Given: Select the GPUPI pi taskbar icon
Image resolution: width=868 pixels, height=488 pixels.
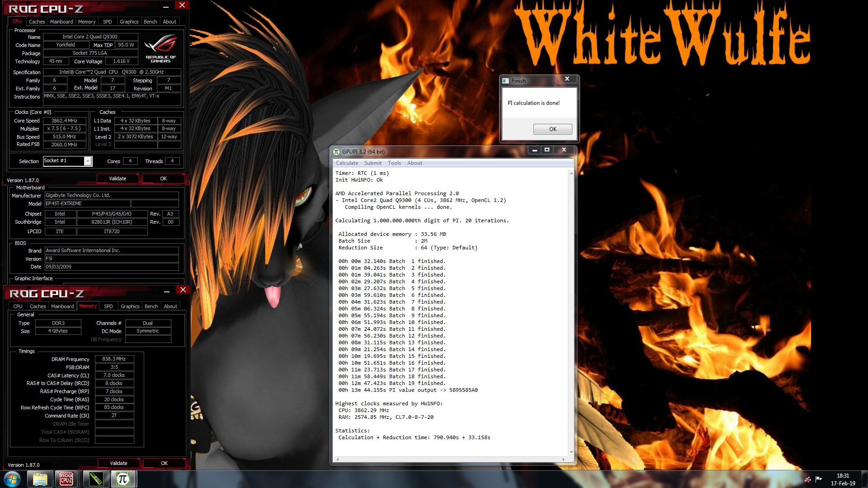Looking at the screenshot, I should pyautogui.click(x=123, y=479).
